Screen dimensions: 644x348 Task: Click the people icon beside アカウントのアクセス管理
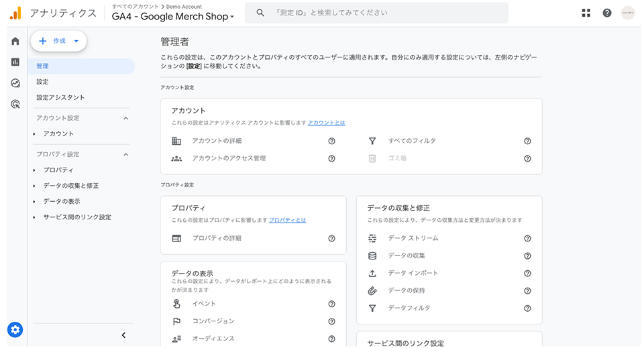[x=176, y=158]
